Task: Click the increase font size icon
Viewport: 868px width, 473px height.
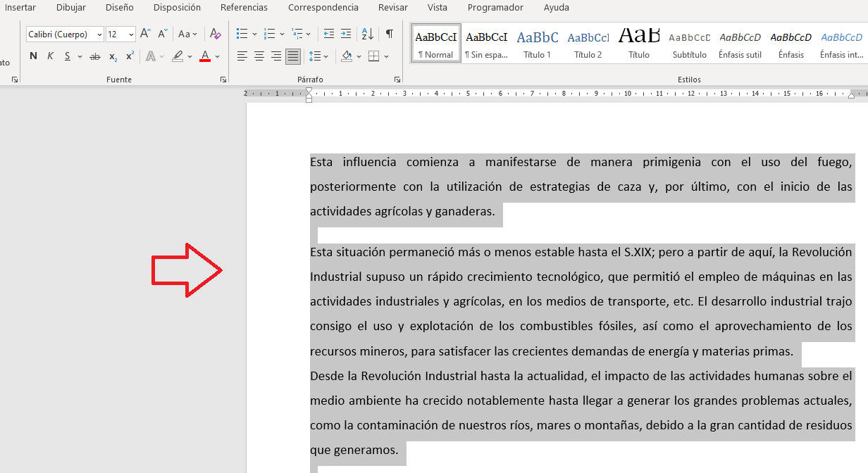Action: click(x=145, y=34)
